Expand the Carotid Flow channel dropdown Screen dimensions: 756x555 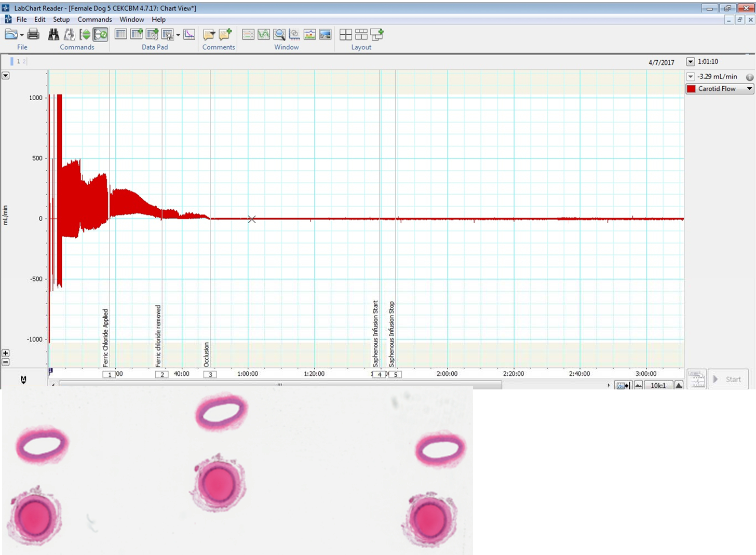click(749, 89)
